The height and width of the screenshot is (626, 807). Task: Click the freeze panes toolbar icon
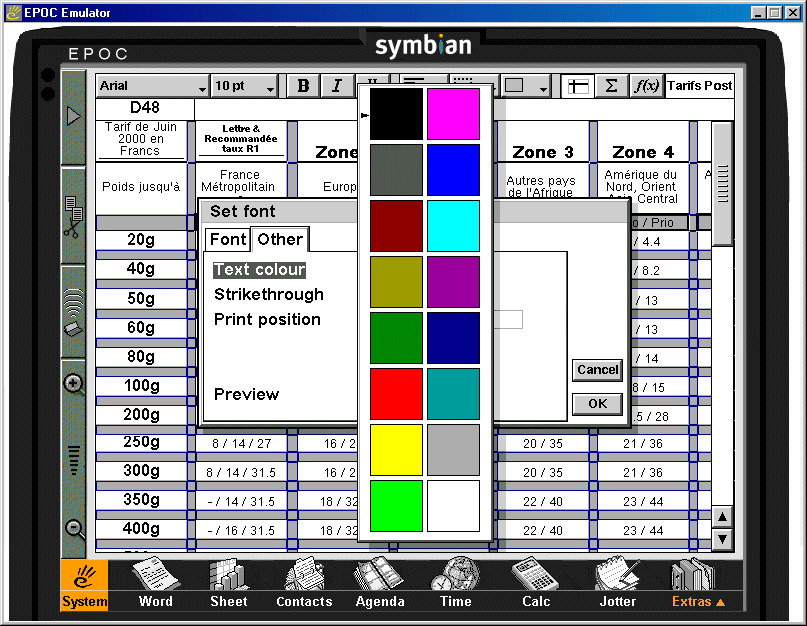pyautogui.click(x=577, y=85)
